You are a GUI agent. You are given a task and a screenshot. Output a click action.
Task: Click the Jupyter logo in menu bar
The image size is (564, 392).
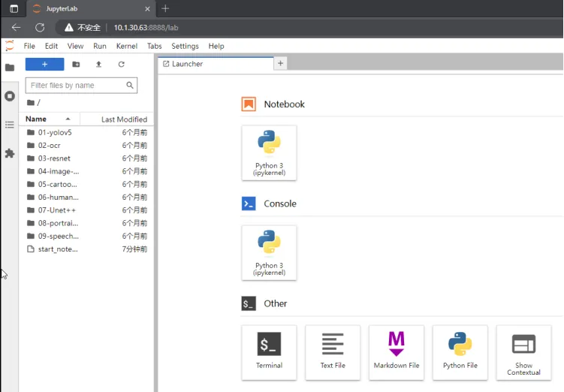point(10,46)
